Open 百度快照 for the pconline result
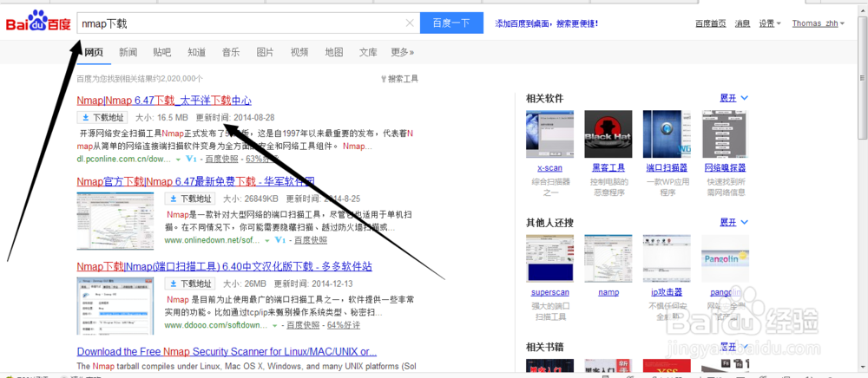The image size is (868, 378). pyautogui.click(x=221, y=159)
